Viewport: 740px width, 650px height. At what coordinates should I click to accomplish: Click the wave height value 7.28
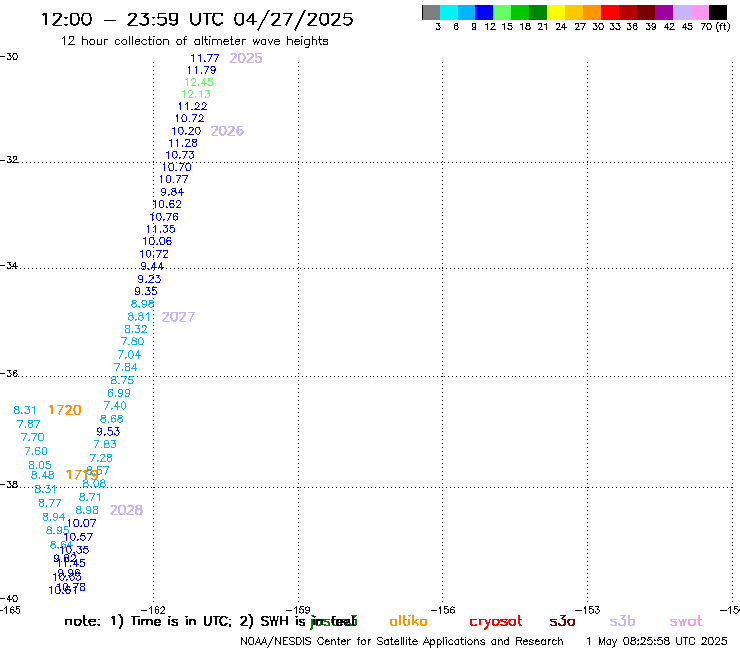pyautogui.click(x=101, y=458)
